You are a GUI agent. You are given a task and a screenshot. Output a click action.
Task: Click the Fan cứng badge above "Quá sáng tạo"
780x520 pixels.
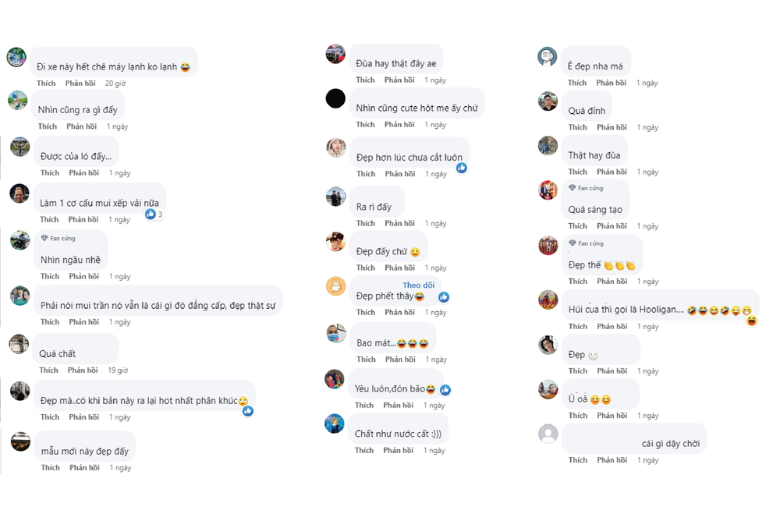click(586, 188)
